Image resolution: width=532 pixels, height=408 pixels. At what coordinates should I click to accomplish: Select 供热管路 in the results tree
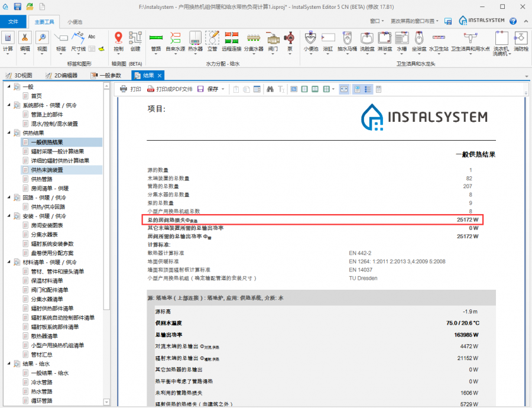click(x=42, y=179)
